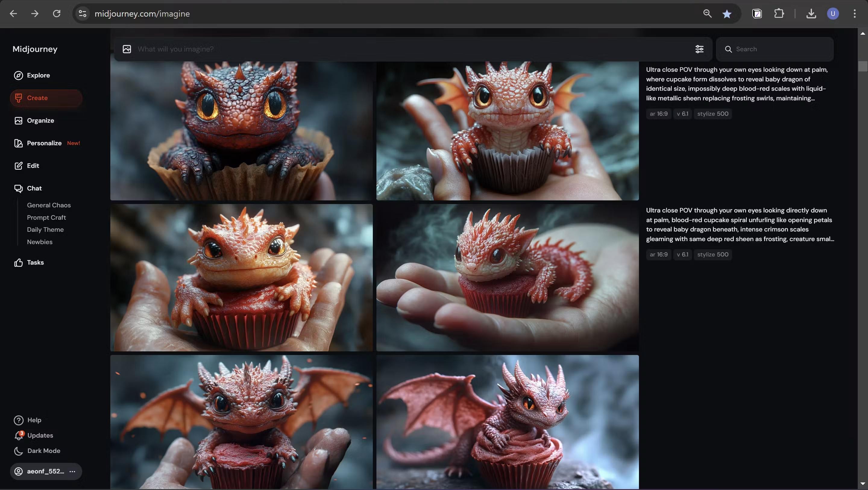The height and width of the screenshot is (490, 868).
Task: Open the Edit pencil icon
Action: click(18, 165)
